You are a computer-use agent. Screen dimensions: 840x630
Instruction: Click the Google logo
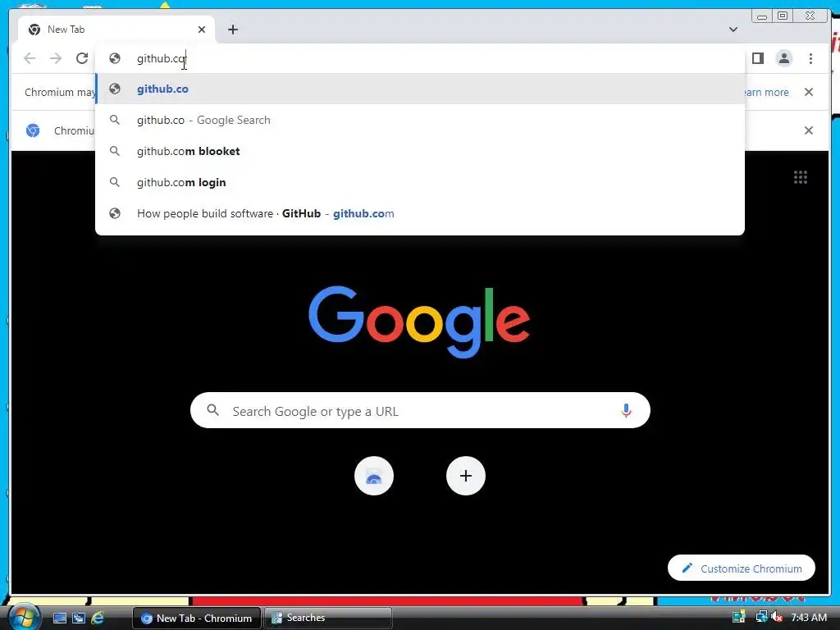pyautogui.click(x=419, y=322)
